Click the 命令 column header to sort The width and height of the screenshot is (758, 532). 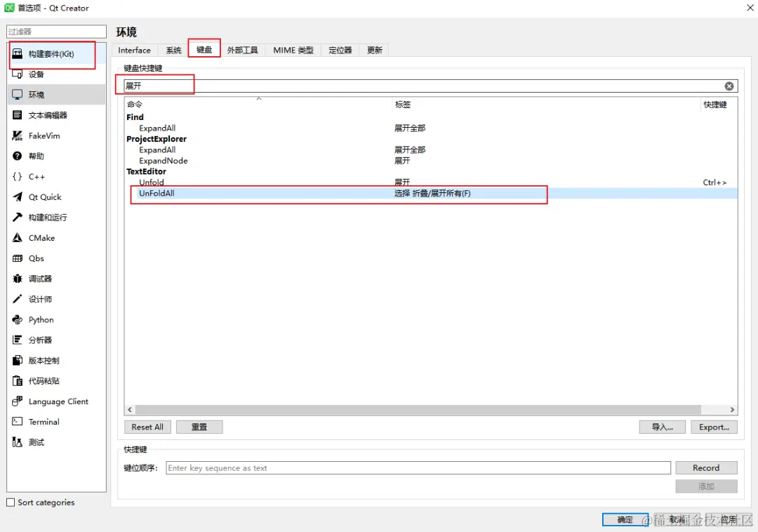tap(258, 105)
